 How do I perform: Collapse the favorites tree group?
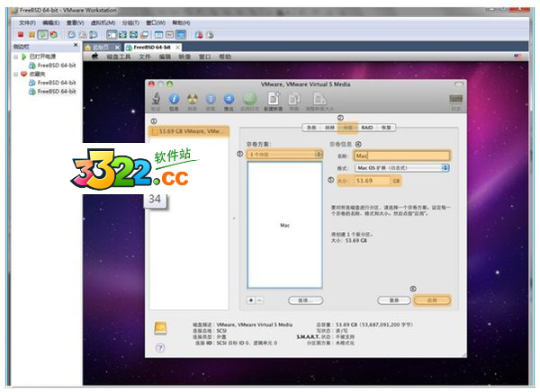click(x=16, y=74)
